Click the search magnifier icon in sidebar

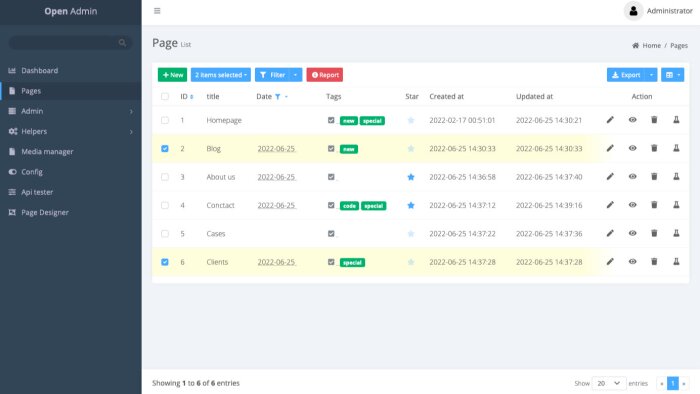pos(122,43)
